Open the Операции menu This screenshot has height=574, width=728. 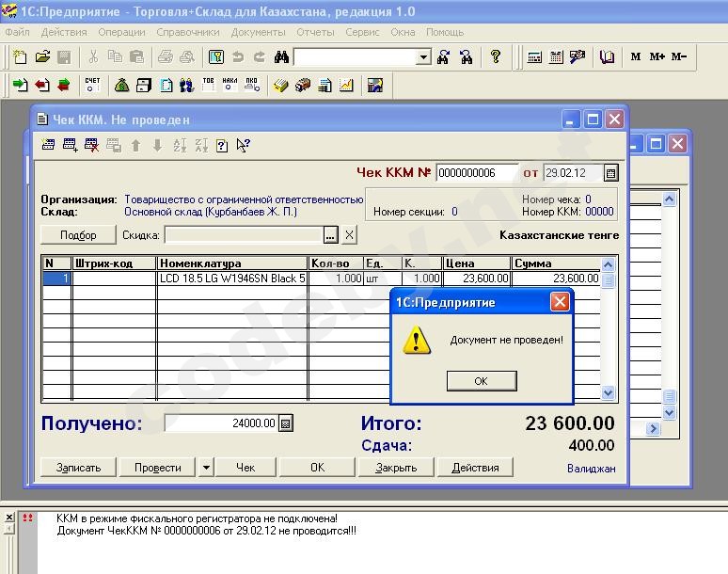121,32
